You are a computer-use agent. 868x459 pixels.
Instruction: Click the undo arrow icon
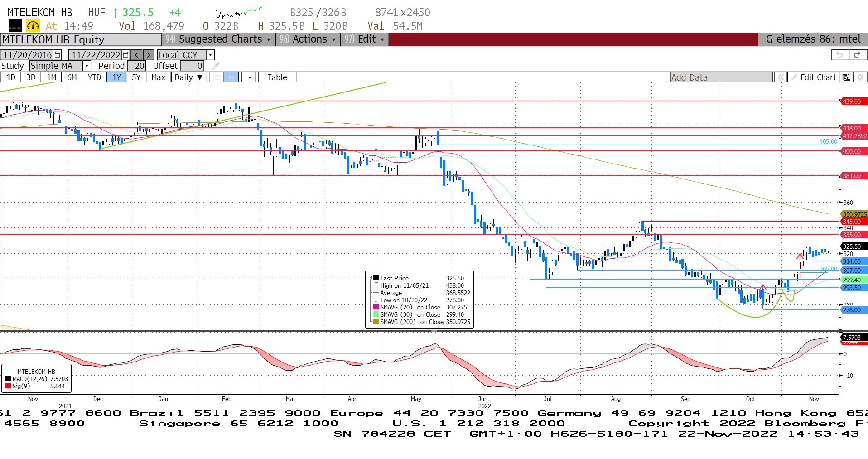pyautogui.click(x=840, y=55)
